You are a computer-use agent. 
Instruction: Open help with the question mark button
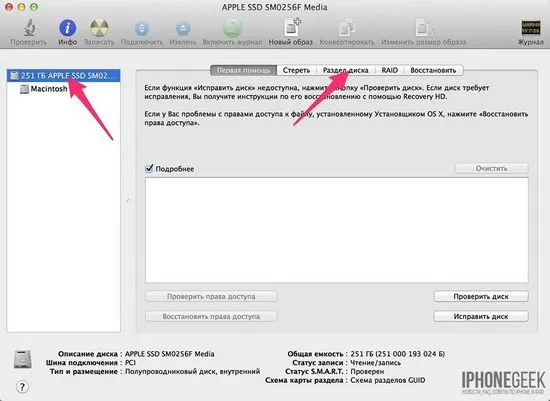pos(22,387)
